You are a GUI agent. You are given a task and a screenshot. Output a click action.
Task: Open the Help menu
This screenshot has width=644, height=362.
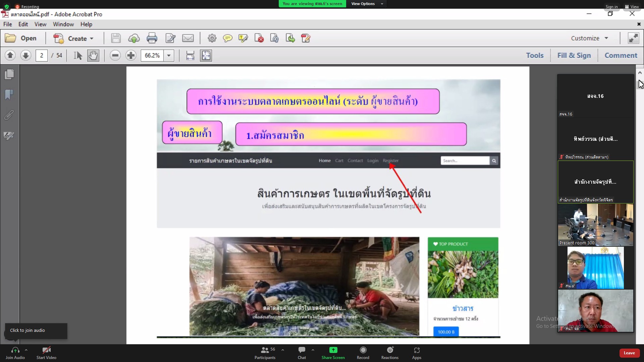(86, 24)
